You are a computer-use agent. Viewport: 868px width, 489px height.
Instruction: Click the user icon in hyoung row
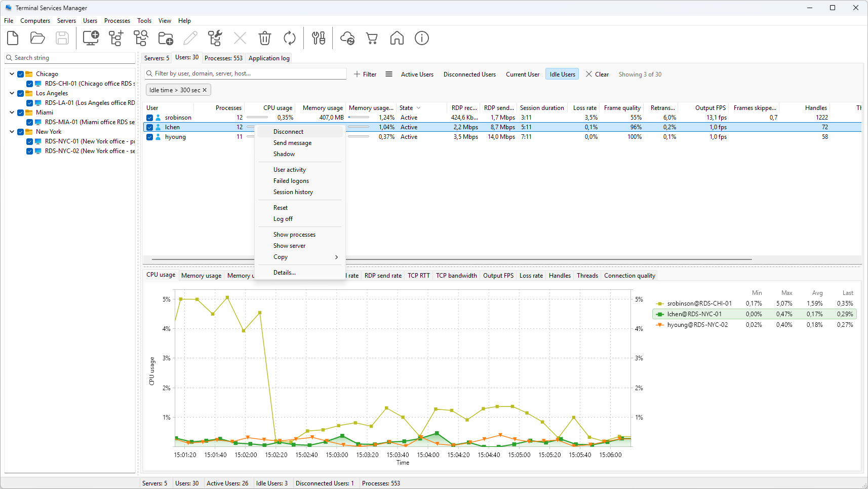point(158,137)
